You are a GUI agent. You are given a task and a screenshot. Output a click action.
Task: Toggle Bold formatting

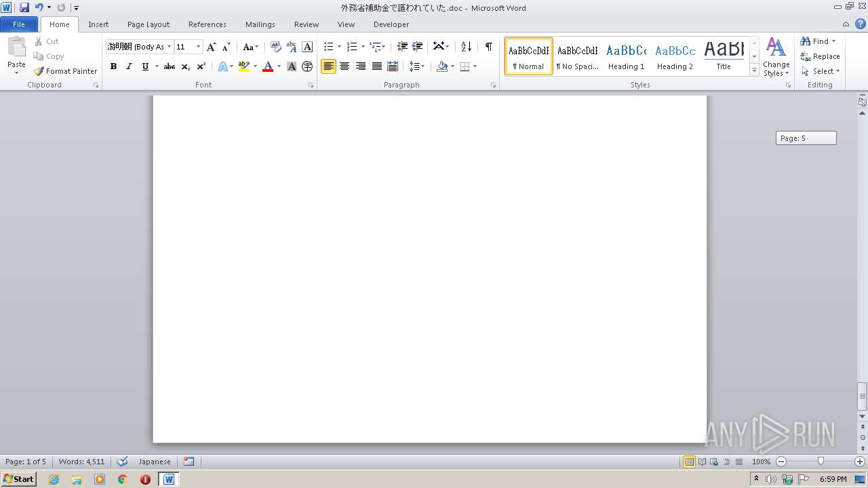click(113, 66)
